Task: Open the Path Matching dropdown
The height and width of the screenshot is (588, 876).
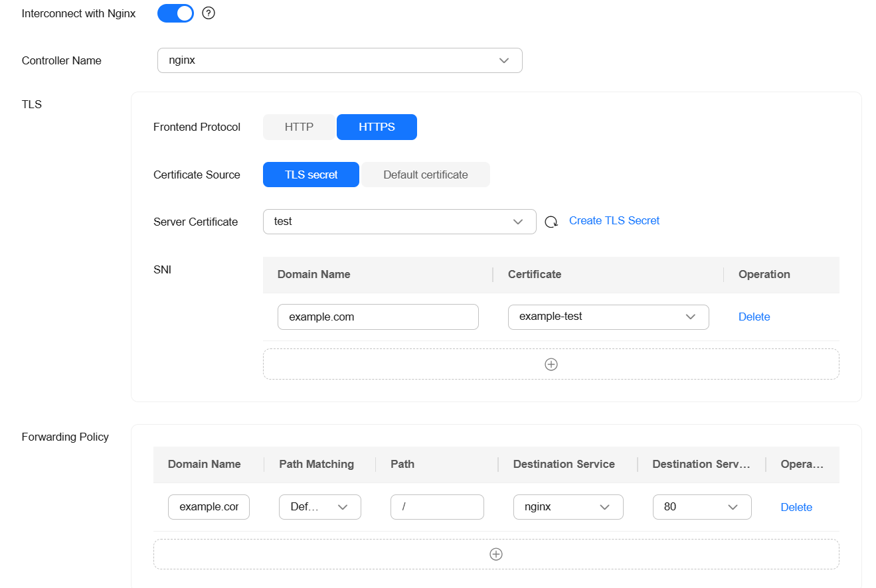Action: 319,507
